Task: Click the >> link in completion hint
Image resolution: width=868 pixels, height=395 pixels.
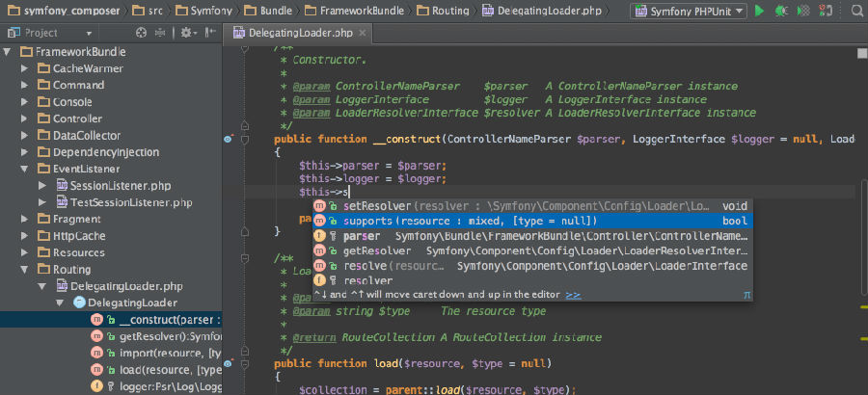Action: (x=573, y=295)
